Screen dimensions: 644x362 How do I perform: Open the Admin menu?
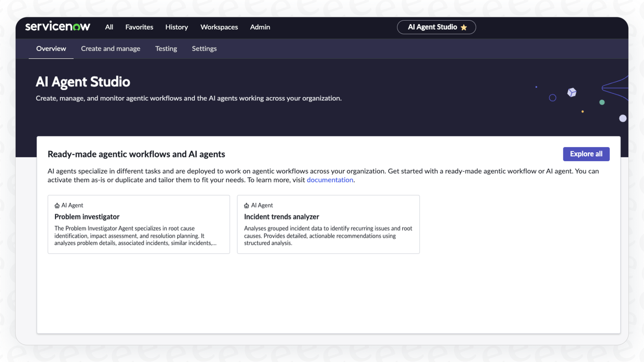(260, 27)
